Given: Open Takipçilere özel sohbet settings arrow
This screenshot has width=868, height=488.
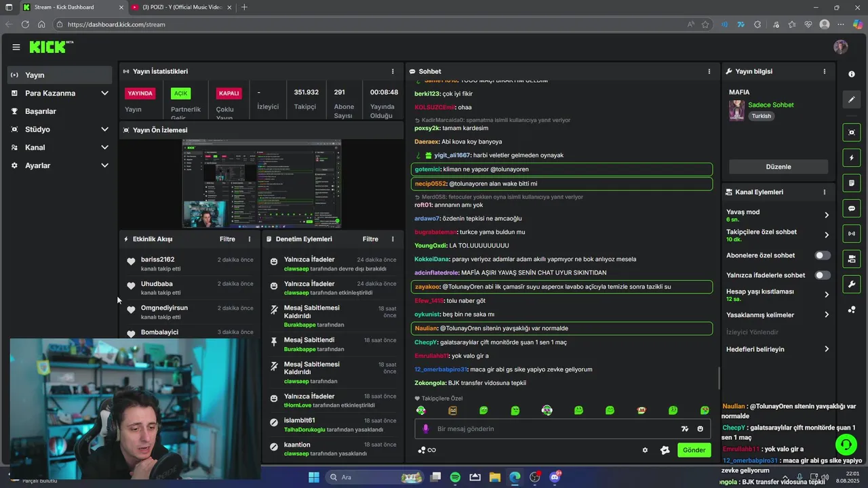Looking at the screenshot, I should point(827,235).
